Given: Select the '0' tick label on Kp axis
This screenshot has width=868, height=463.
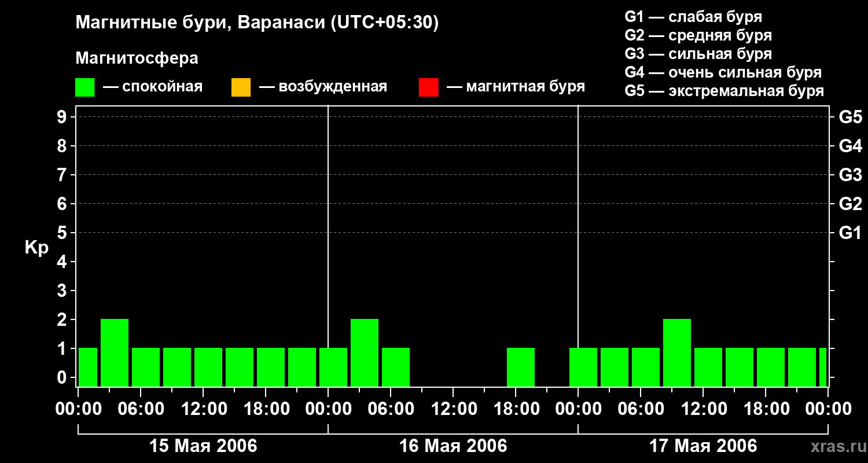Looking at the screenshot, I should [63, 377].
